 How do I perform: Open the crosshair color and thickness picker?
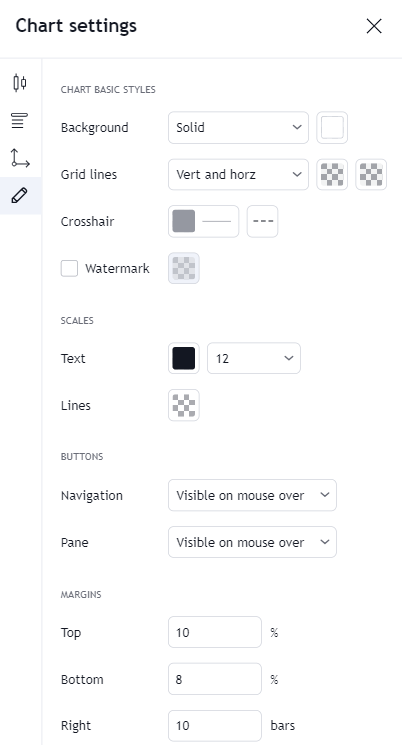click(203, 221)
